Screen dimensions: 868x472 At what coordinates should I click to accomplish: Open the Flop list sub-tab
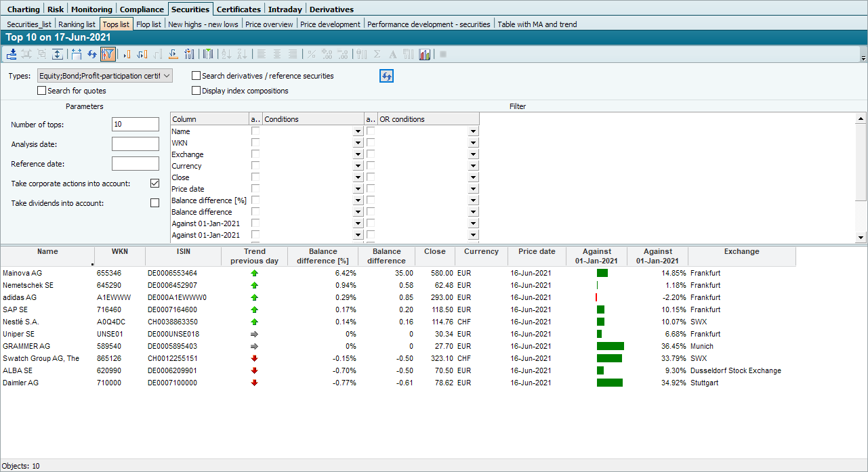148,24
